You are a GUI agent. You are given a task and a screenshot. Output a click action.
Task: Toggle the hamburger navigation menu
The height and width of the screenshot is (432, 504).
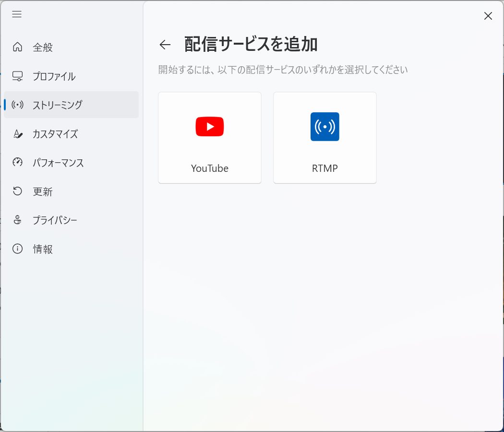[x=17, y=14]
